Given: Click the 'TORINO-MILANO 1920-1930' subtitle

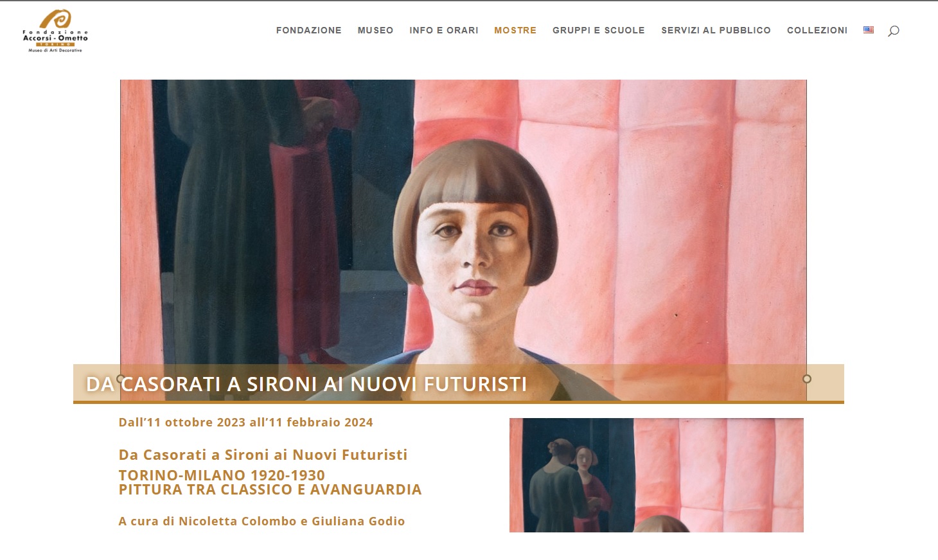Looking at the screenshot, I should point(222,475).
